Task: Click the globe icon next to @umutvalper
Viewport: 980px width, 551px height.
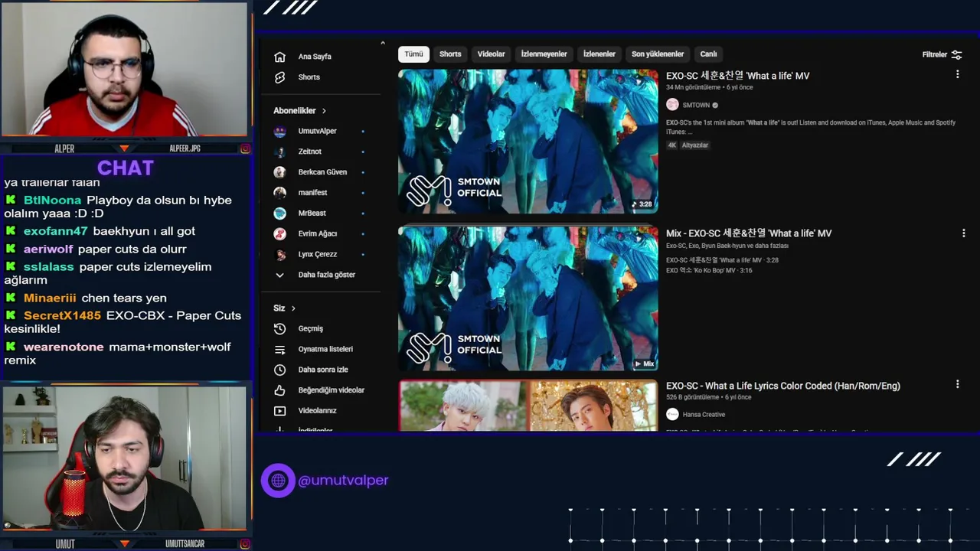Action: (278, 481)
